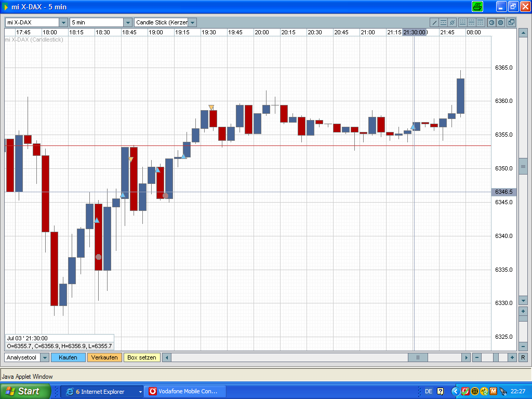Click the 19:30 time axis label

coord(209,32)
